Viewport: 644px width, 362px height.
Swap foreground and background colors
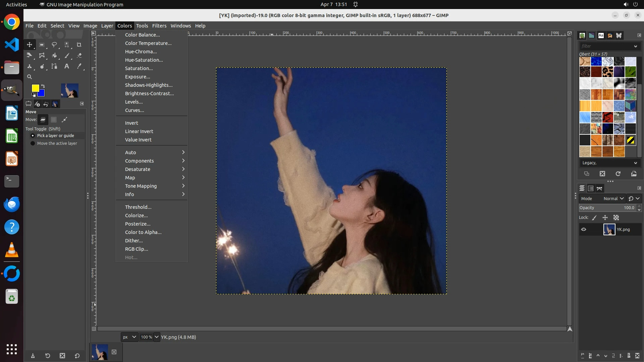pyautogui.click(x=43, y=86)
